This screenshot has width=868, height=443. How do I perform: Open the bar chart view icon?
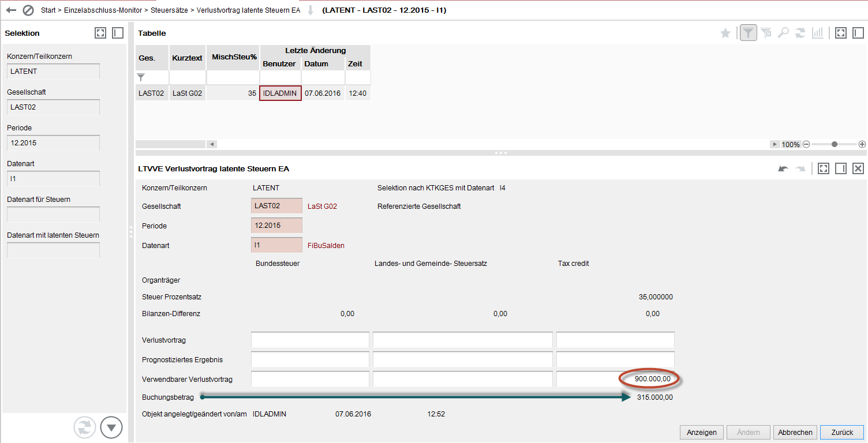click(x=817, y=33)
